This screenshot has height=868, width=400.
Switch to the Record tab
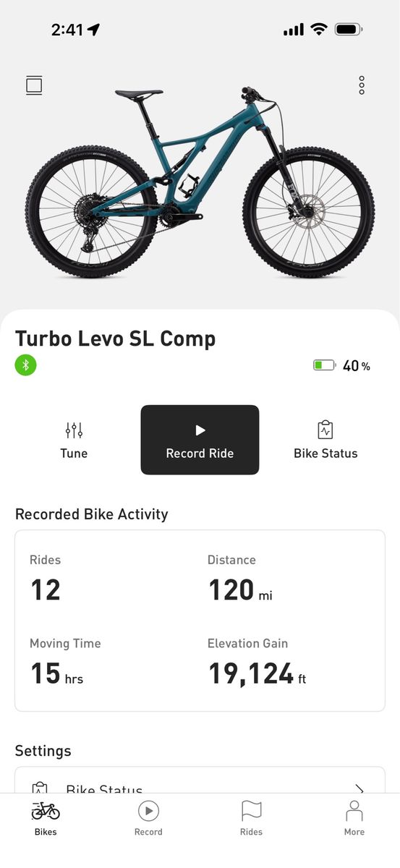[x=148, y=819]
